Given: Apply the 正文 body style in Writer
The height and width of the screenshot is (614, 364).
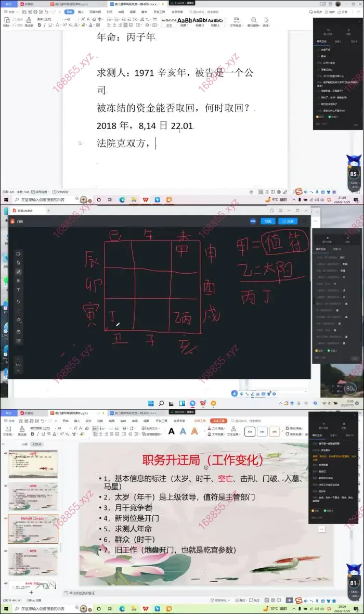Looking at the screenshot, I should [x=168, y=22].
